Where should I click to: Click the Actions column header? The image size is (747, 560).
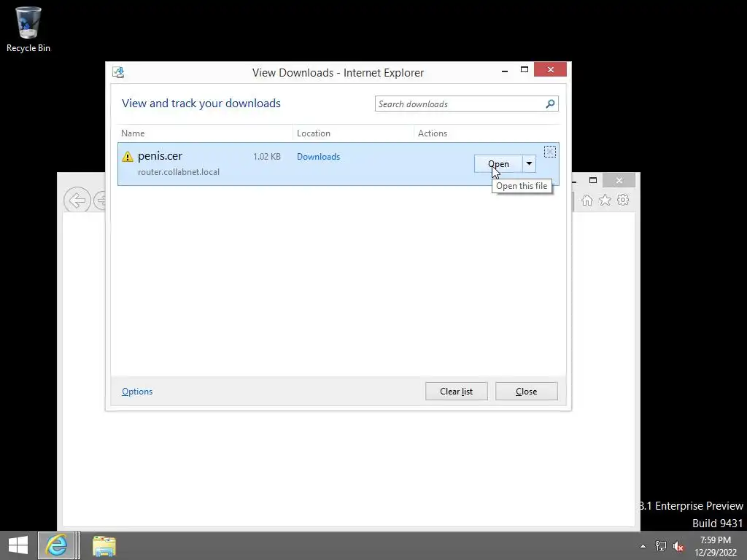[433, 133]
